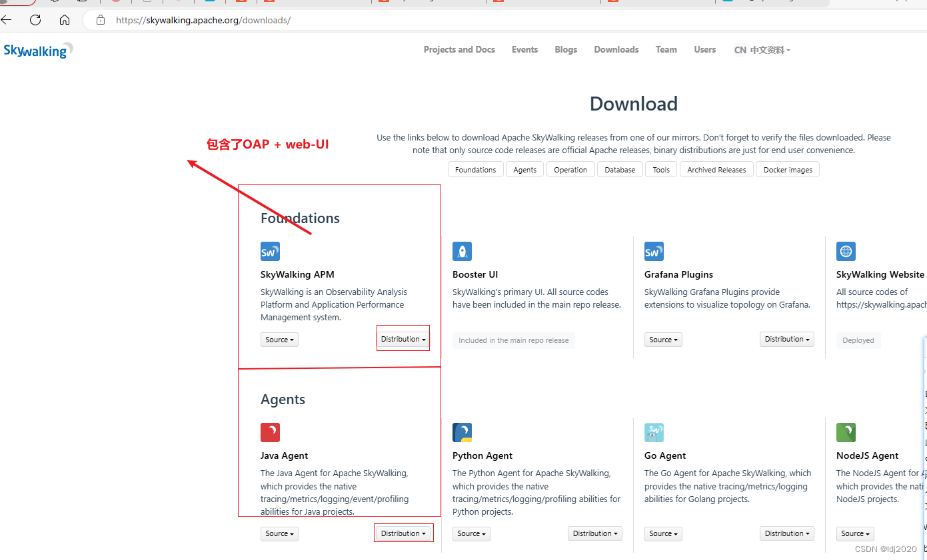Image resolution: width=927 pixels, height=560 pixels.
Task: Click the Download page heading
Action: [634, 104]
